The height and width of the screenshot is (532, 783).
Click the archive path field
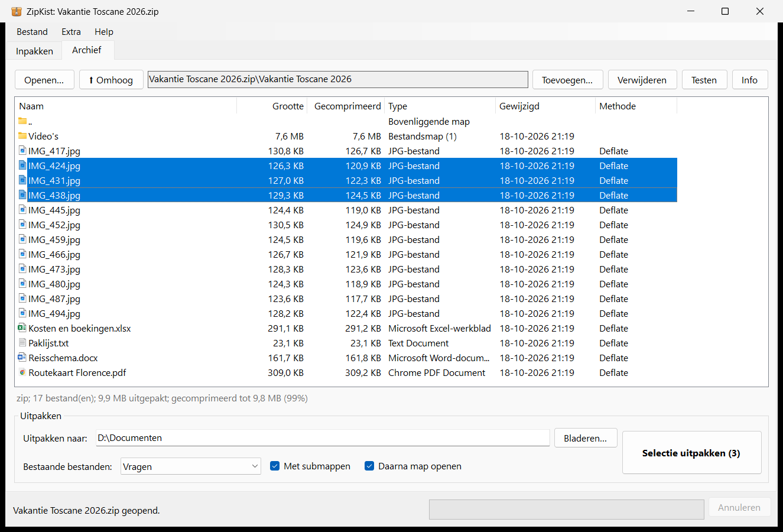337,79
